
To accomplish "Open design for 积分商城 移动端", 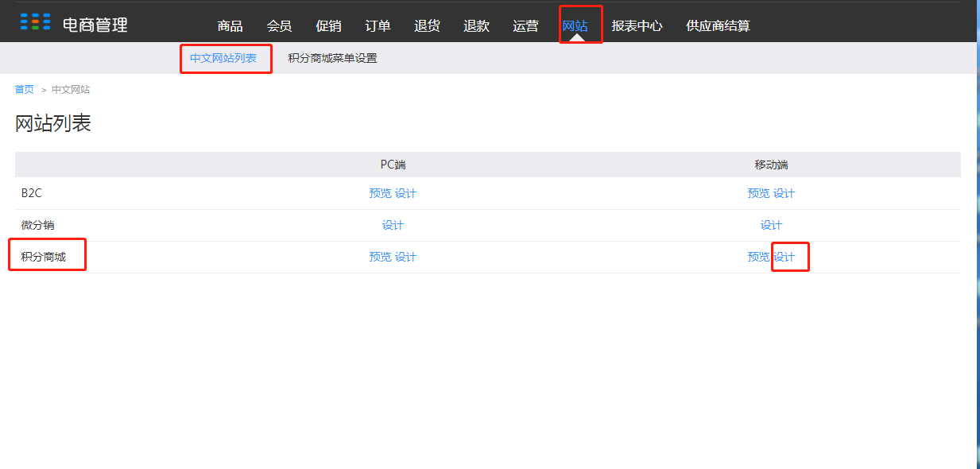I will [784, 257].
